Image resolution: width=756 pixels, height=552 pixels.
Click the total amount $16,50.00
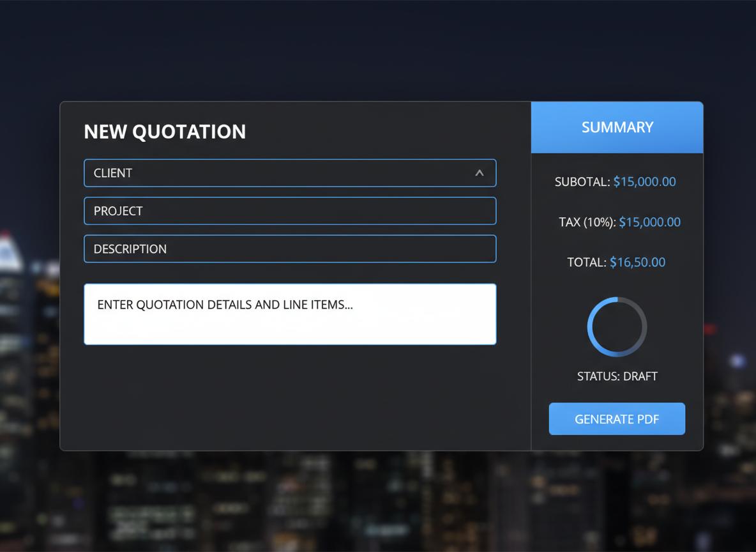pos(637,263)
